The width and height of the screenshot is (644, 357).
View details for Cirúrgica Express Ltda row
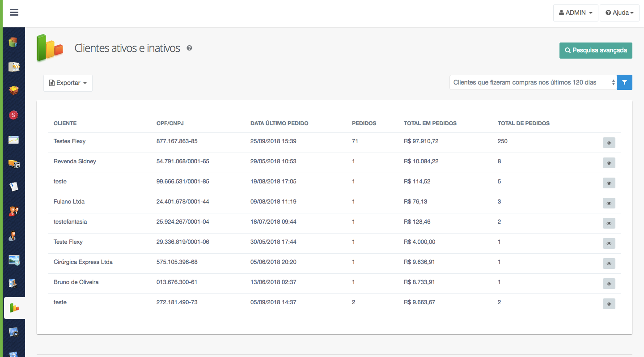[609, 263]
